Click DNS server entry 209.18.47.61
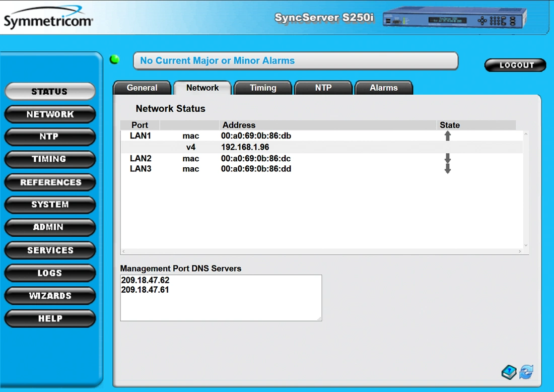Image resolution: width=554 pixels, height=392 pixels. 145,290
